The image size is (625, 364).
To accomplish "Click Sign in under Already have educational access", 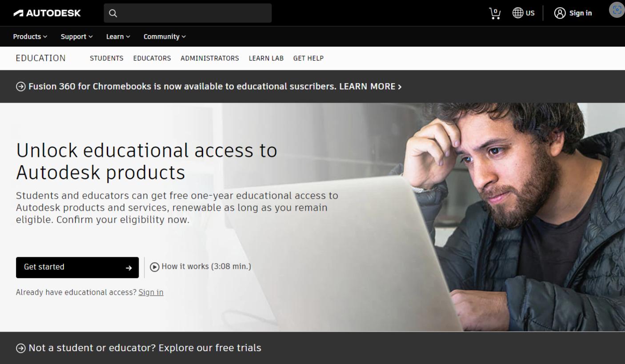I will [x=151, y=292].
